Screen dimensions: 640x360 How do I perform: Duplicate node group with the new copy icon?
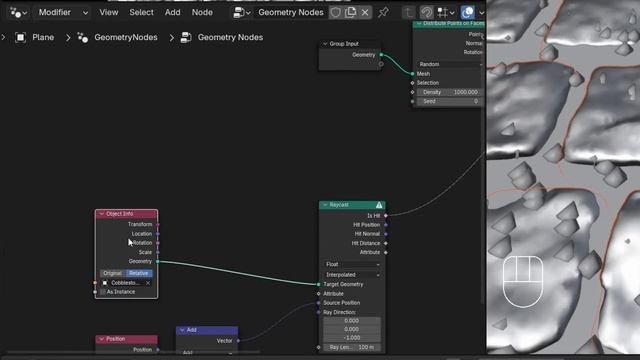(x=351, y=13)
